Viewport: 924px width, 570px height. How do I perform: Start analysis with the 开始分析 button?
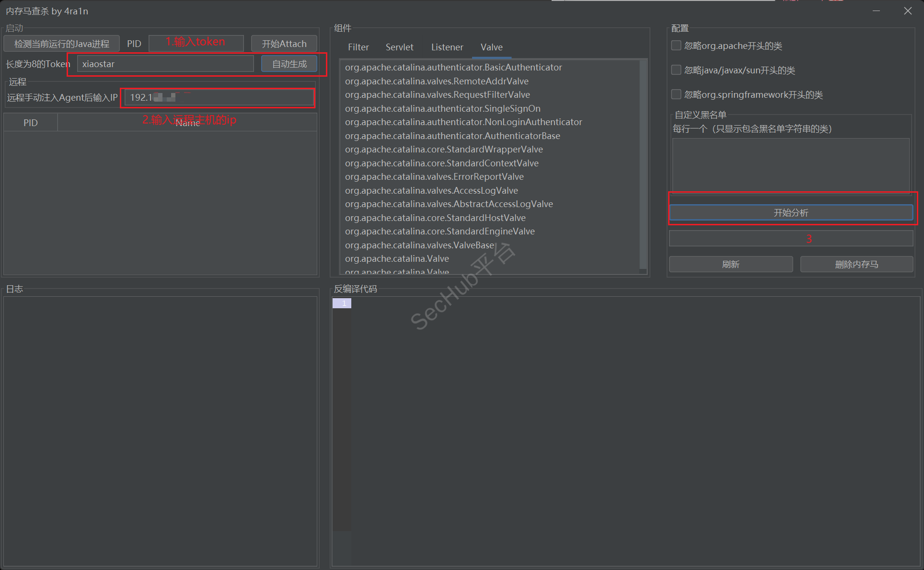tap(791, 212)
